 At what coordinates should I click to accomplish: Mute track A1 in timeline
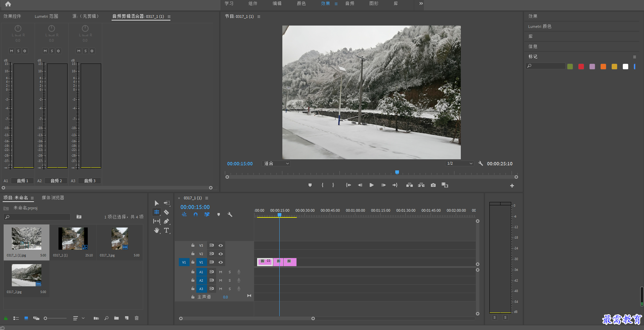(220, 272)
